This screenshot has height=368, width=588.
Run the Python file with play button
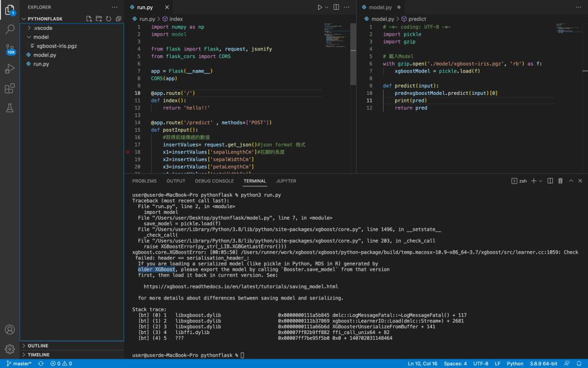319,7
